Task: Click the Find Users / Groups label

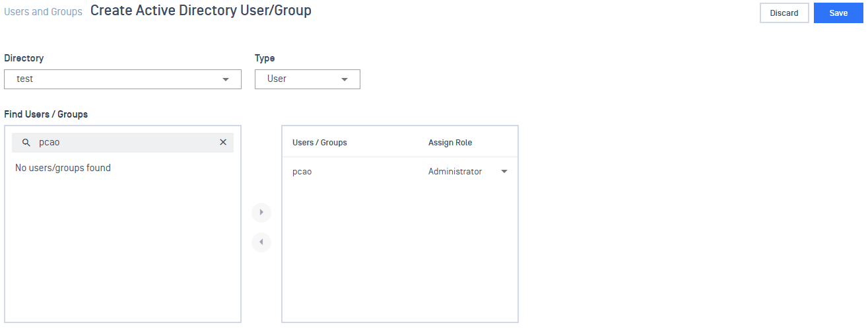Action: click(46, 114)
